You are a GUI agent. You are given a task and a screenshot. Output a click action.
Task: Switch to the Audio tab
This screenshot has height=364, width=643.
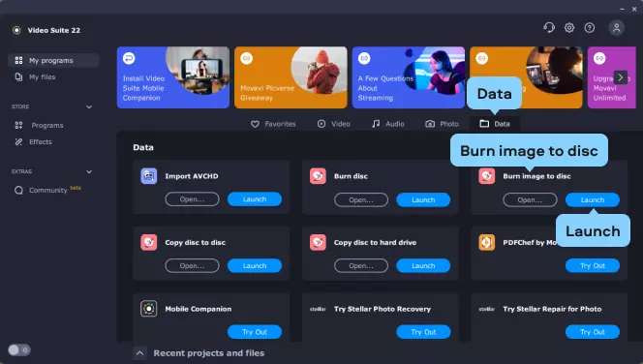(x=388, y=124)
